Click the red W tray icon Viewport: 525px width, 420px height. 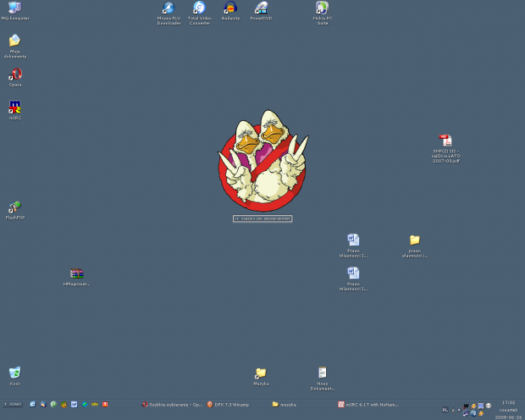point(466,406)
